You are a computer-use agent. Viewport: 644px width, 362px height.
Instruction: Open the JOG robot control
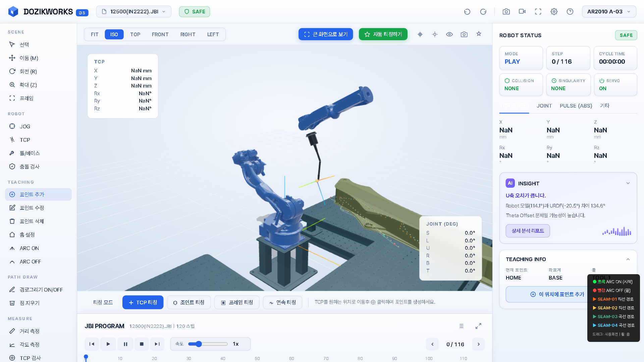pyautogui.click(x=39, y=126)
